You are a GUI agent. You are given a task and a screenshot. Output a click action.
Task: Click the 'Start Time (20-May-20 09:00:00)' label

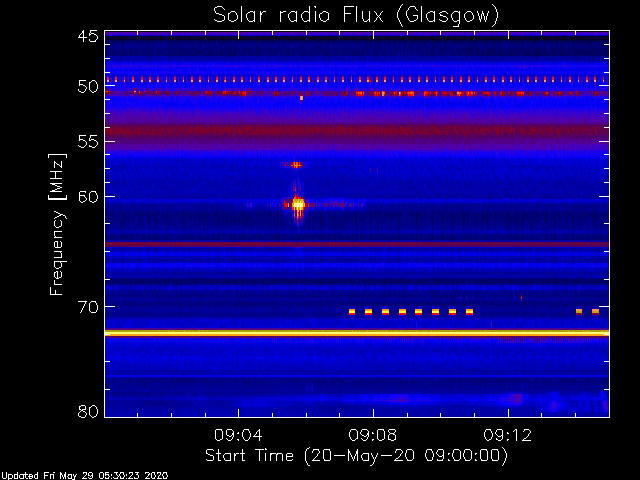point(356,455)
